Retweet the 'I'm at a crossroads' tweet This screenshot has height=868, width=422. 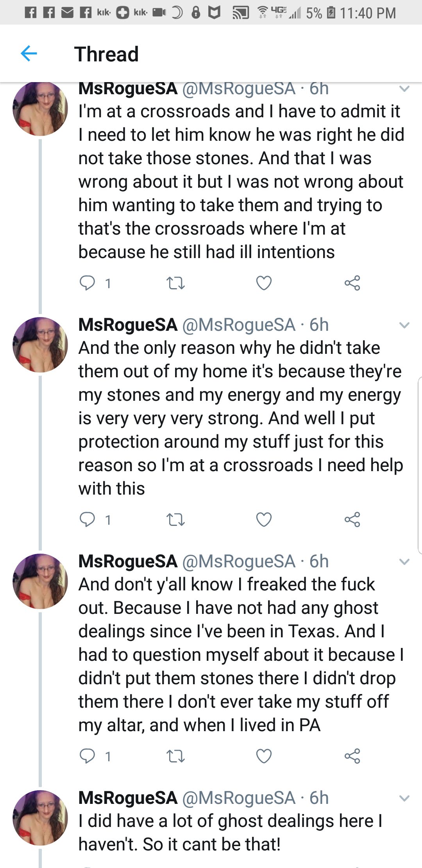coord(175,283)
